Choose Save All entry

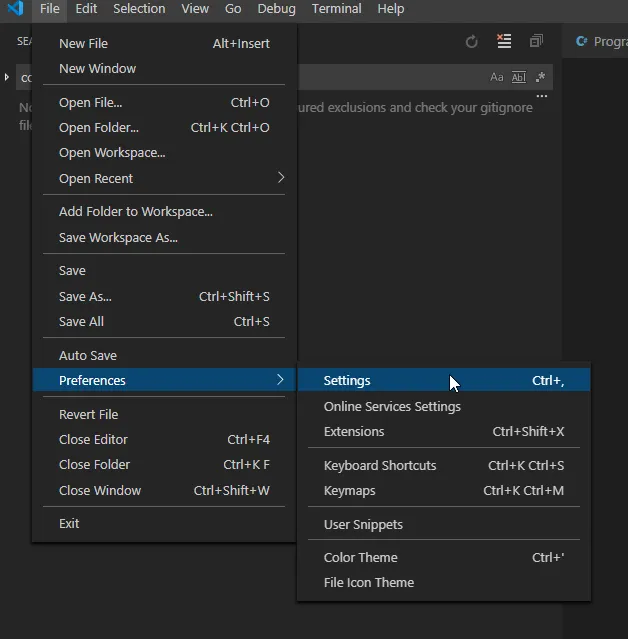[164, 322]
